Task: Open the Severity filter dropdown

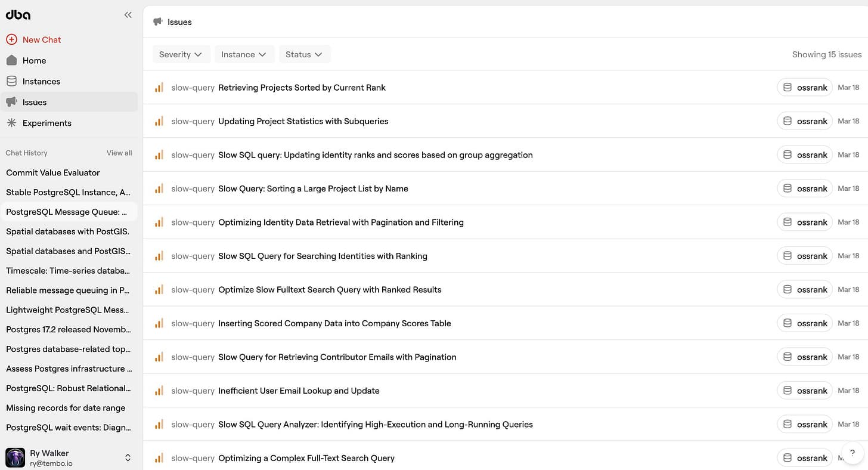Action: 181,54
